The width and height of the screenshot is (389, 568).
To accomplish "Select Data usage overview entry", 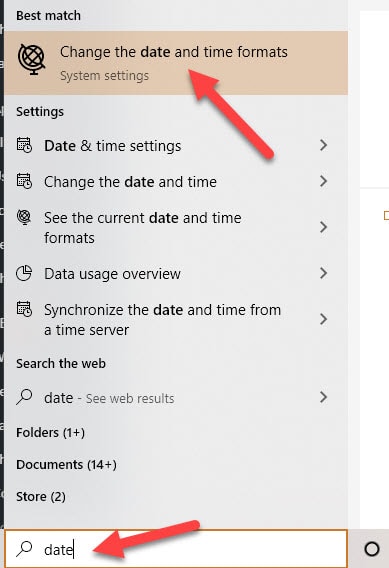I will point(176,273).
